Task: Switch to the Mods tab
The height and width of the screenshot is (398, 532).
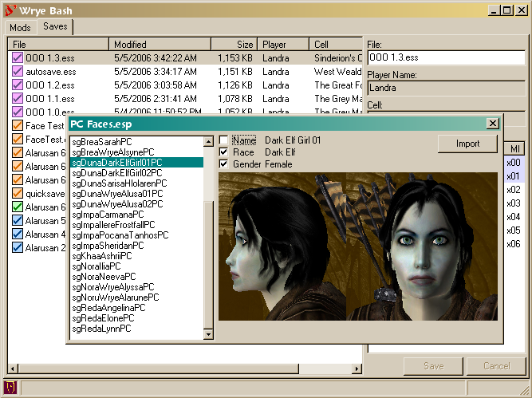Action: (x=20, y=27)
